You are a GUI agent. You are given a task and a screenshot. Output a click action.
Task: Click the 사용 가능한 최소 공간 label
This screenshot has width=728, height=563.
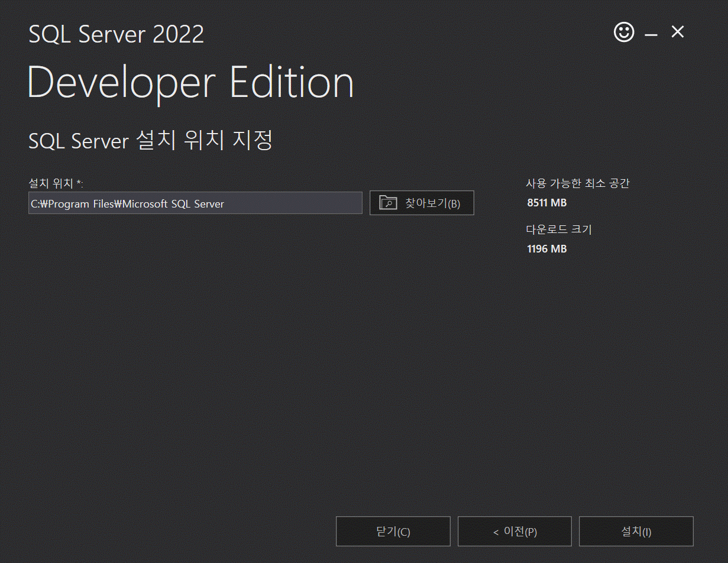[x=578, y=183]
